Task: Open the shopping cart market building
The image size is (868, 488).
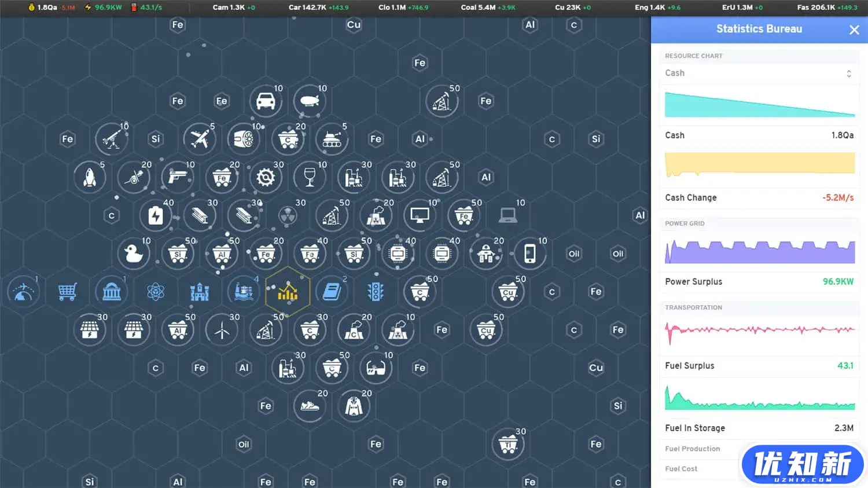Action: pyautogui.click(x=68, y=292)
